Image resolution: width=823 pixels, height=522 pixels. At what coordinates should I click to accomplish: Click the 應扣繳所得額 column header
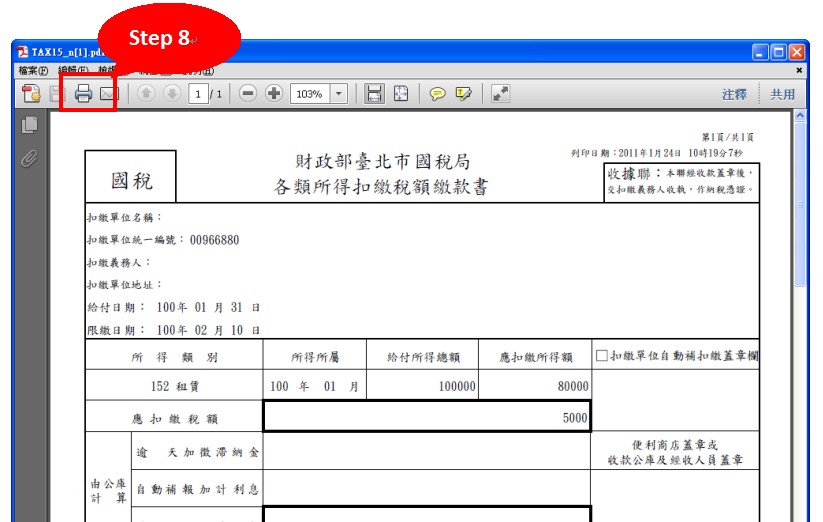point(535,357)
